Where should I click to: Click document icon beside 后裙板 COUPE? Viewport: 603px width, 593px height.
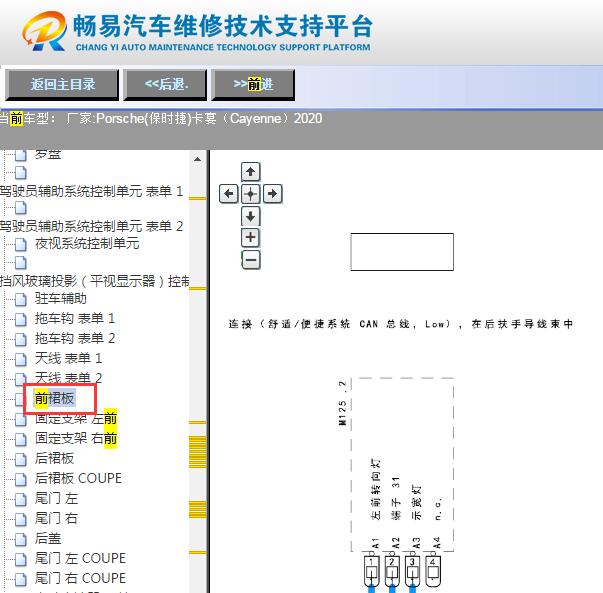(20, 479)
